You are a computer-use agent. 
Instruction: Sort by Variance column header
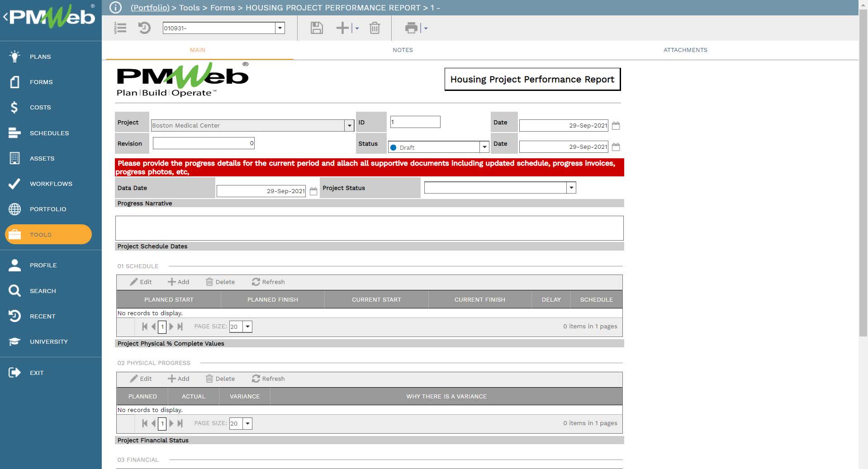click(245, 396)
